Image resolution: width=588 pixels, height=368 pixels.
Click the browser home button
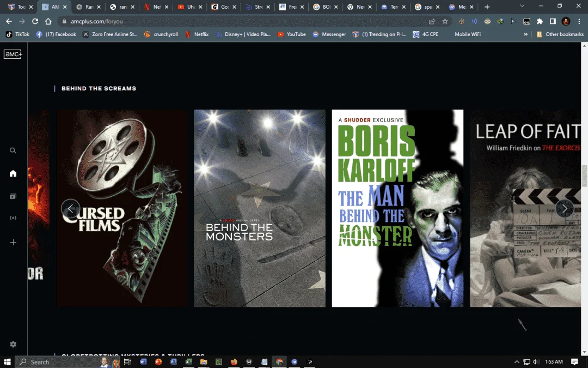[48, 21]
